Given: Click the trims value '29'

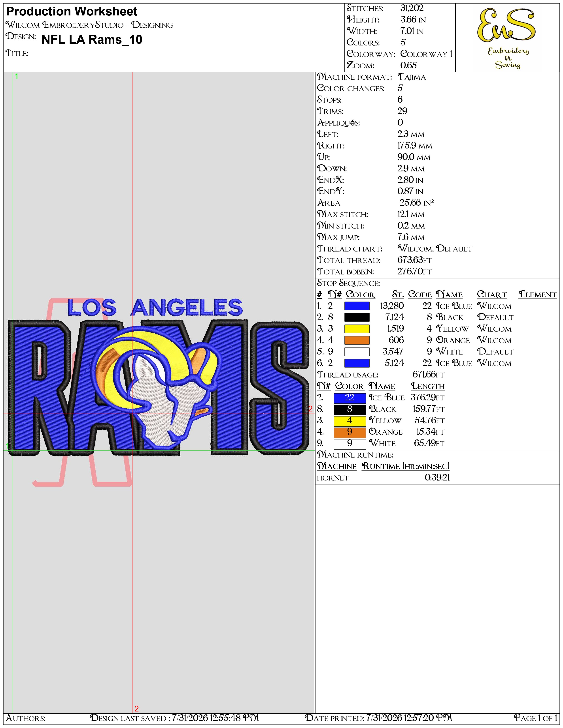Looking at the screenshot, I should (402, 111).
